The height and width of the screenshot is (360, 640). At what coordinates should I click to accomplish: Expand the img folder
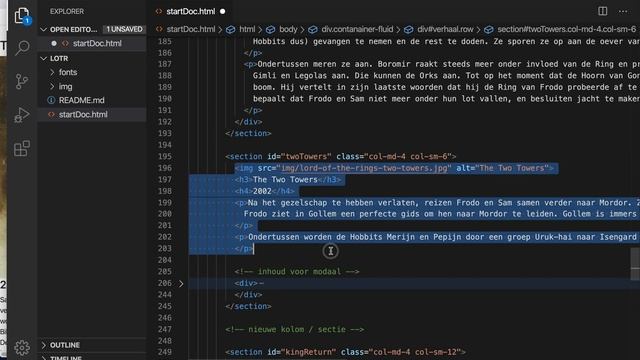point(65,87)
